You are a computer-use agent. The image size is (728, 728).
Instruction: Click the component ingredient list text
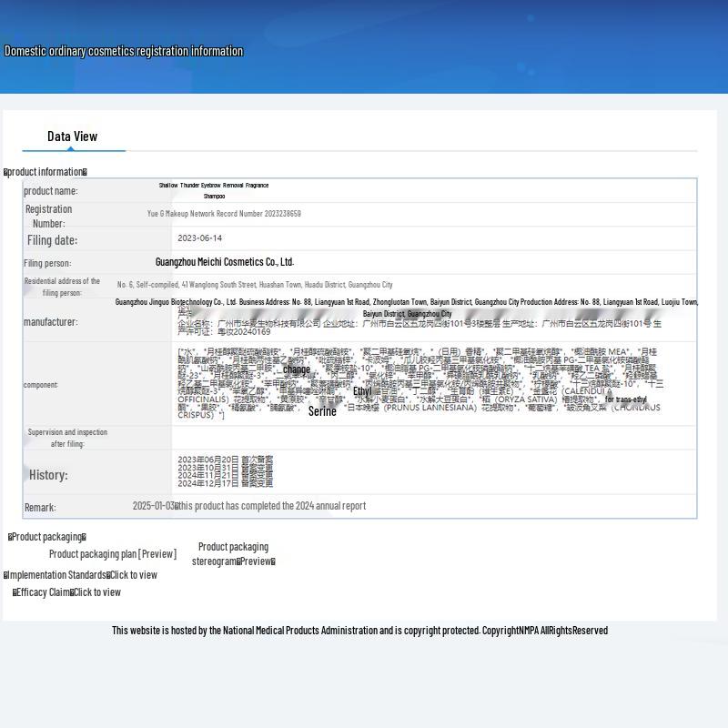419,383
